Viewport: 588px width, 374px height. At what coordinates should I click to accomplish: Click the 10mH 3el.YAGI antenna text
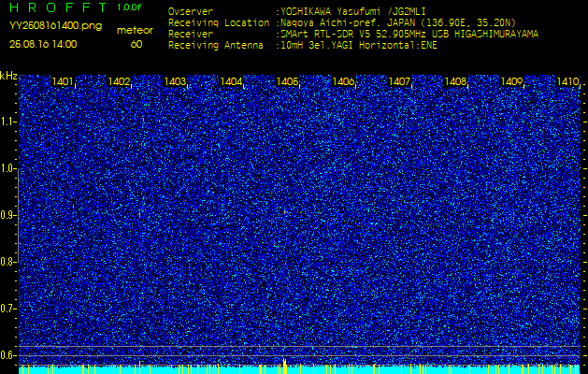(x=359, y=46)
